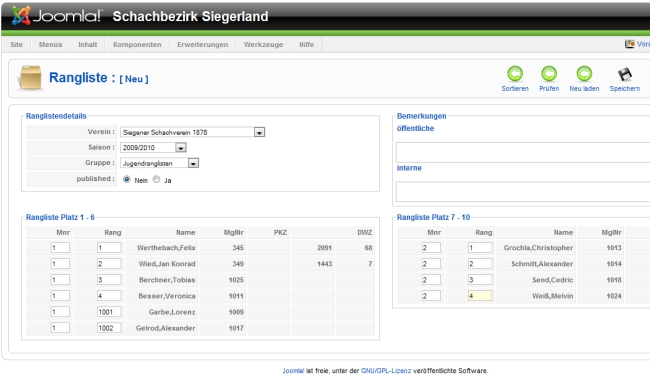650x375 pixels.
Task: Click the name Grochla,Christopher
Action: point(538,248)
